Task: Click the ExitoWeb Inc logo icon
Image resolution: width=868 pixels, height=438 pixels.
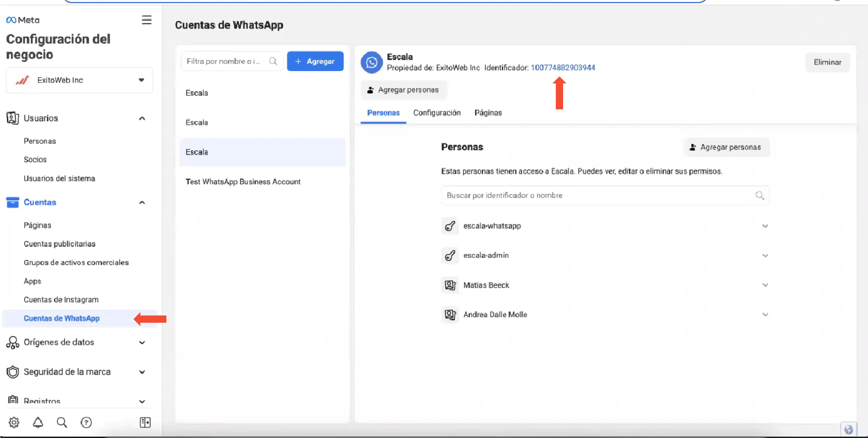Action: [x=22, y=80]
